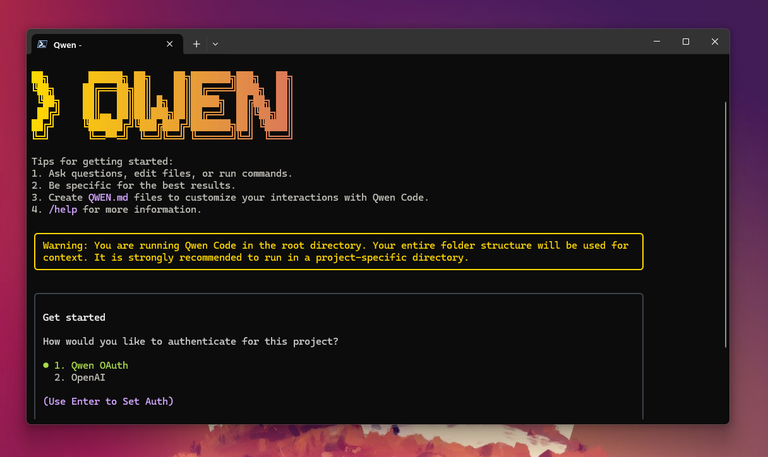Click 'Tips for getting started:' line
Screen dimensions: 768x457
pos(102,162)
